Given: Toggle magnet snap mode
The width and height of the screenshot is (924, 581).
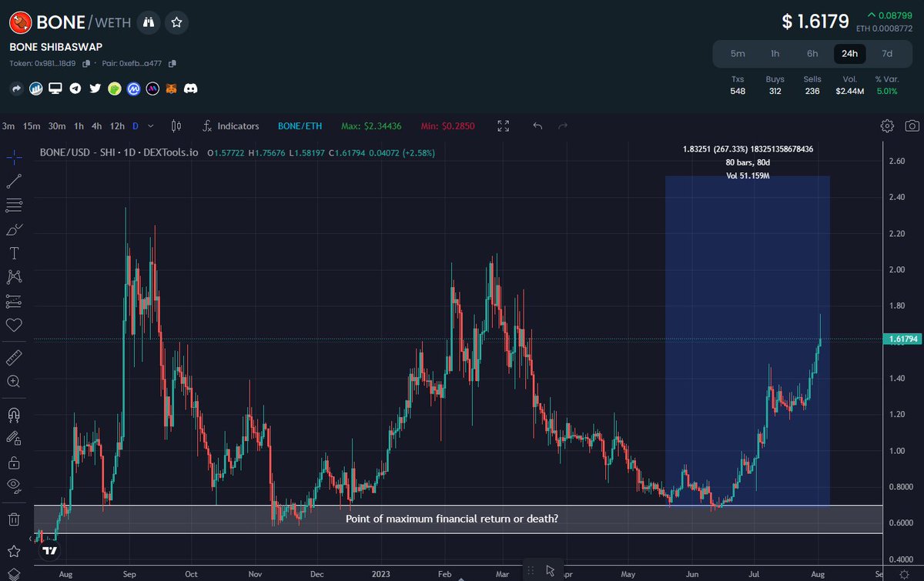Looking at the screenshot, I should point(14,414).
